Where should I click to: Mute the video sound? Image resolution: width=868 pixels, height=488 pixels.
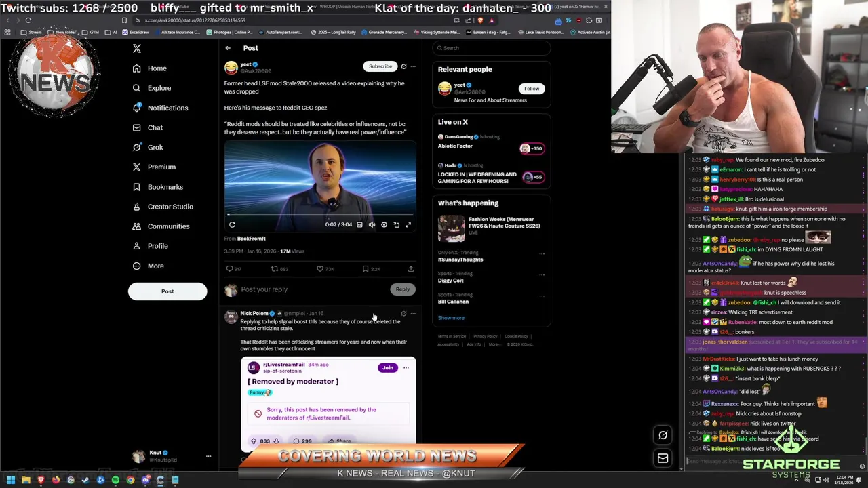(372, 224)
